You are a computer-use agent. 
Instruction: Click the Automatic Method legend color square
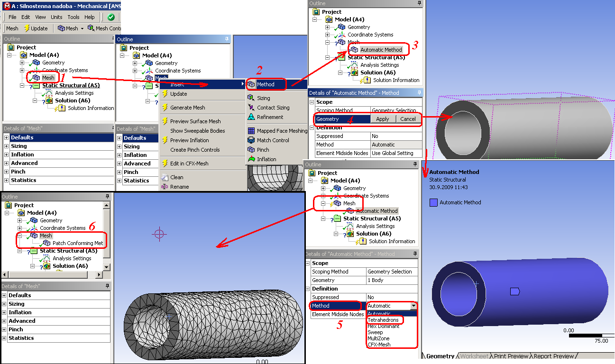pos(433,202)
